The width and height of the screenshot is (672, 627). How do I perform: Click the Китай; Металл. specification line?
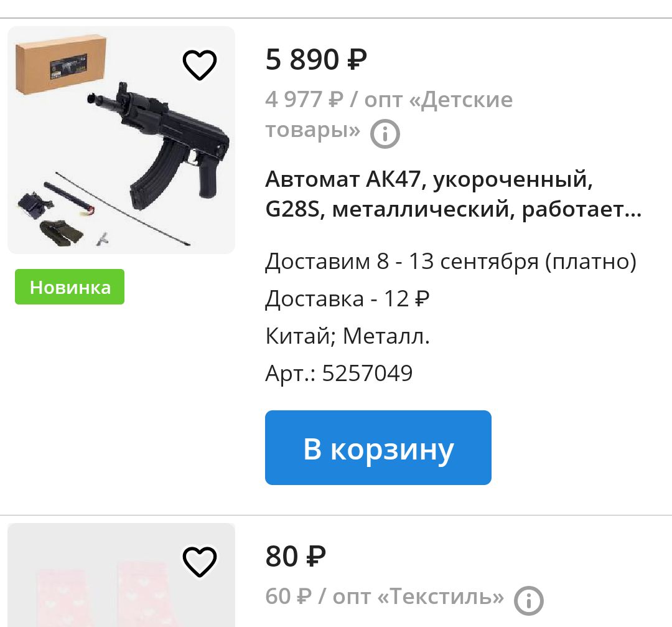click(347, 336)
